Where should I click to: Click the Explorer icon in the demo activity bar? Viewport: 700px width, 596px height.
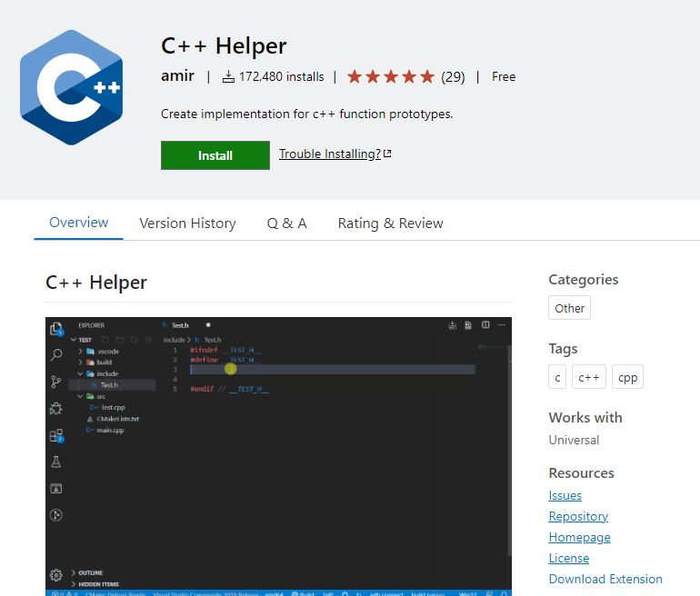pos(56,329)
